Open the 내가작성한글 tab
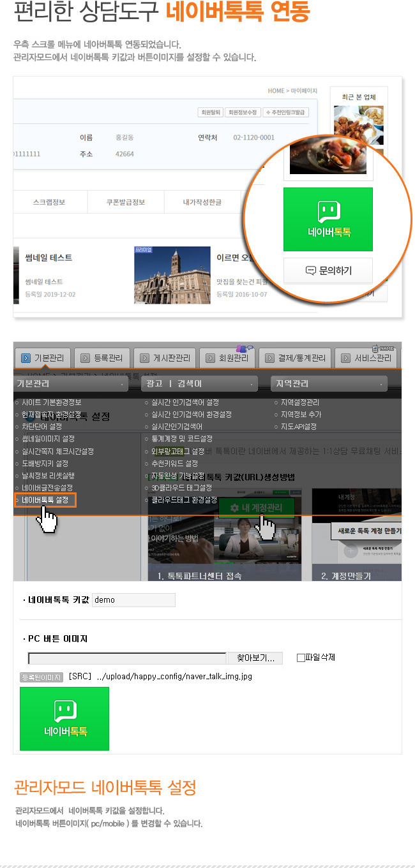The height and width of the screenshot is (868, 415). (x=202, y=202)
